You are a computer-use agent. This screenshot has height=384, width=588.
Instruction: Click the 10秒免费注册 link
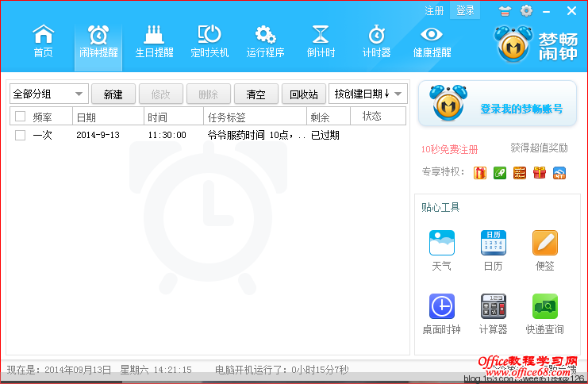(449, 149)
